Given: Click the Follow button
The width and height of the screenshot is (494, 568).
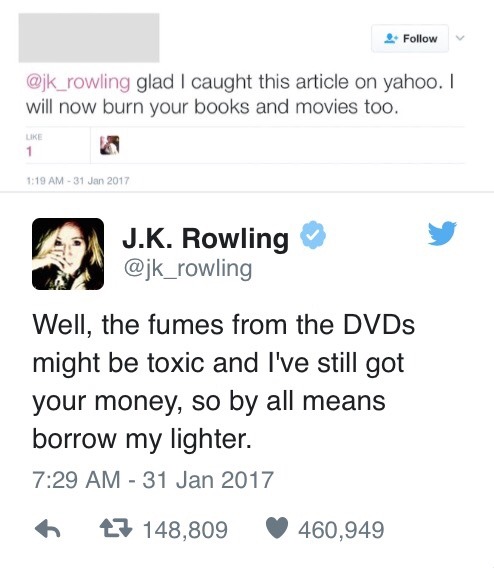Looking at the screenshot, I should click(x=410, y=38).
